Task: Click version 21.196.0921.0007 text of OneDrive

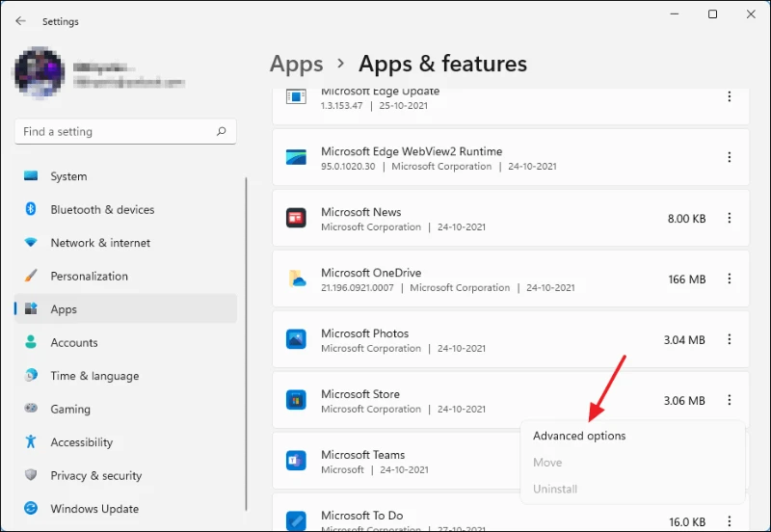Action: pyautogui.click(x=358, y=287)
